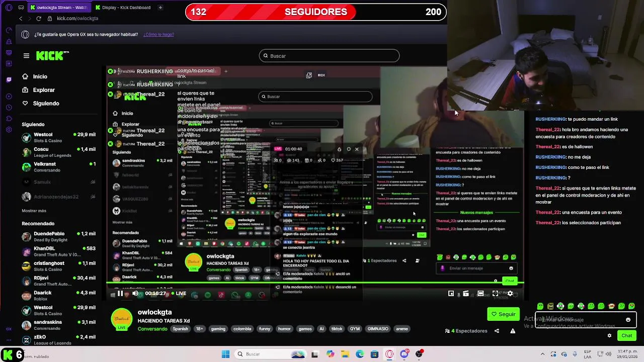Follow owlockgta with the Seguir button
Screen dimensions: 644x362
[x=503, y=314]
